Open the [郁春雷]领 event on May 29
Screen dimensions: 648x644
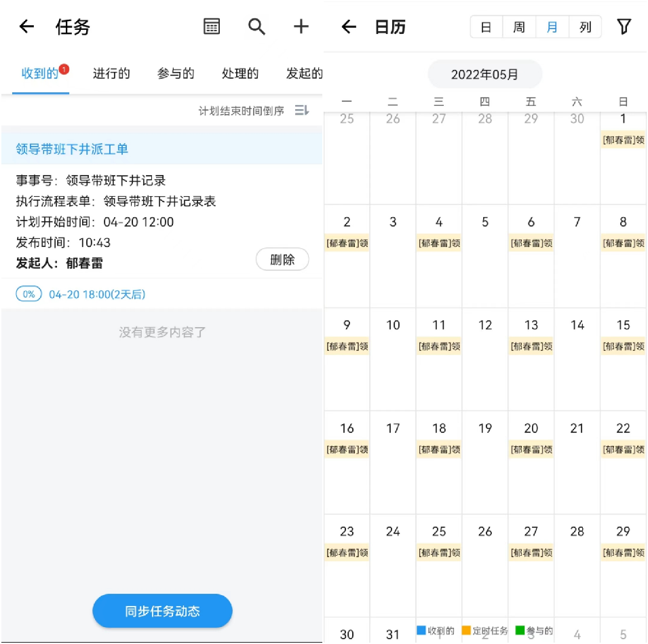pyautogui.click(x=623, y=552)
